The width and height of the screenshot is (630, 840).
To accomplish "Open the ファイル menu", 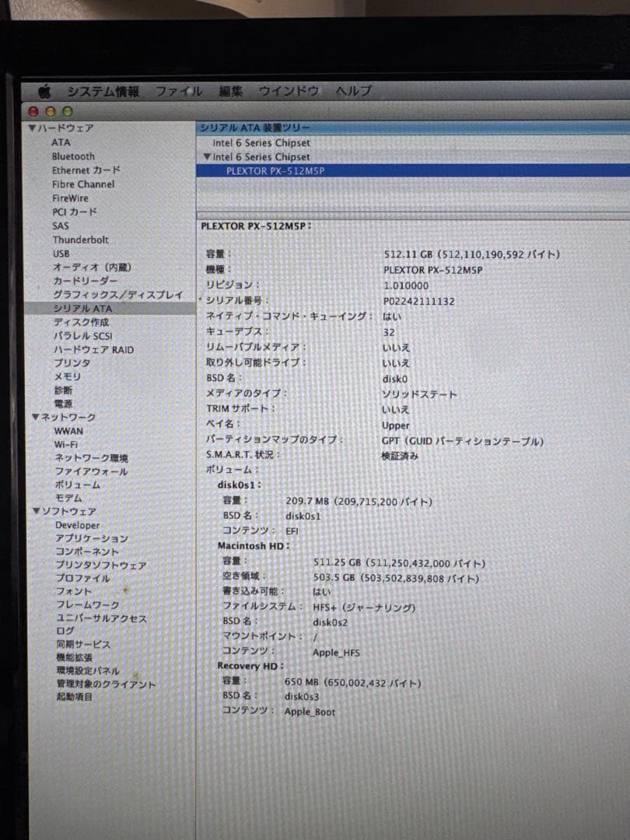I will click(x=179, y=90).
